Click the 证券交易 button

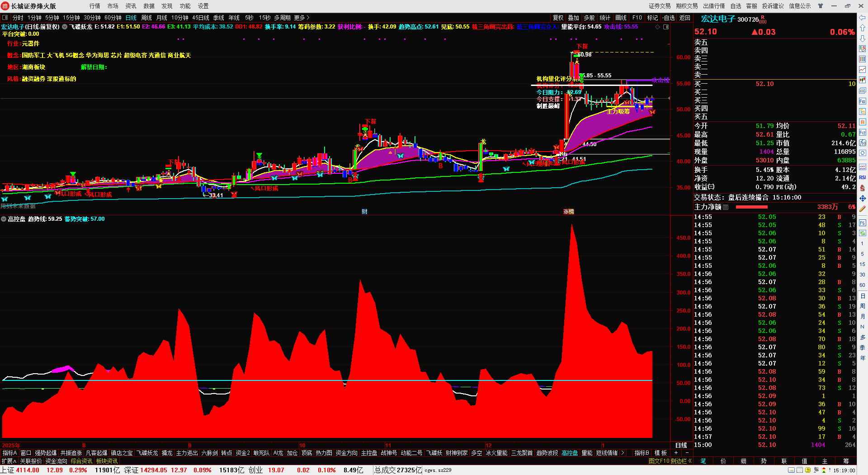(x=660, y=6)
